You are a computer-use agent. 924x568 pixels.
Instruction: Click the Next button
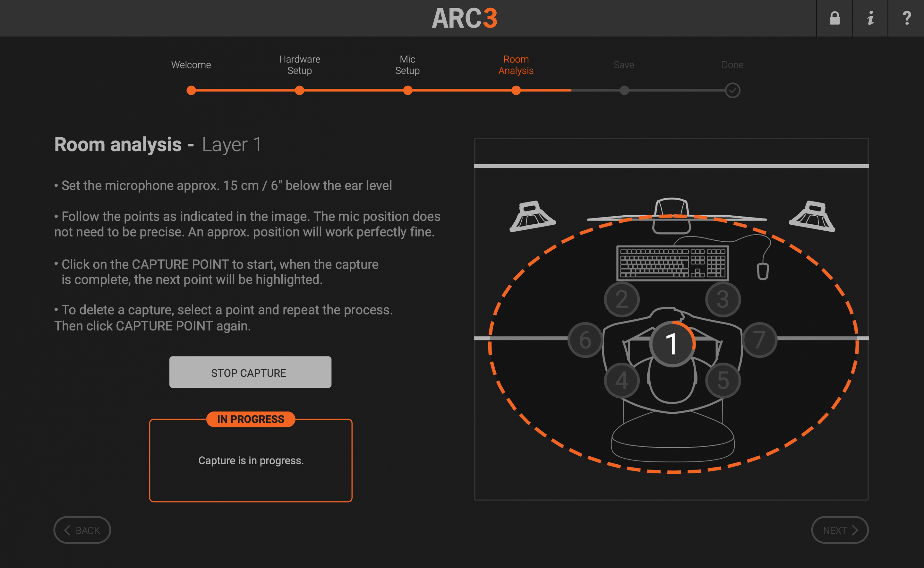(840, 530)
